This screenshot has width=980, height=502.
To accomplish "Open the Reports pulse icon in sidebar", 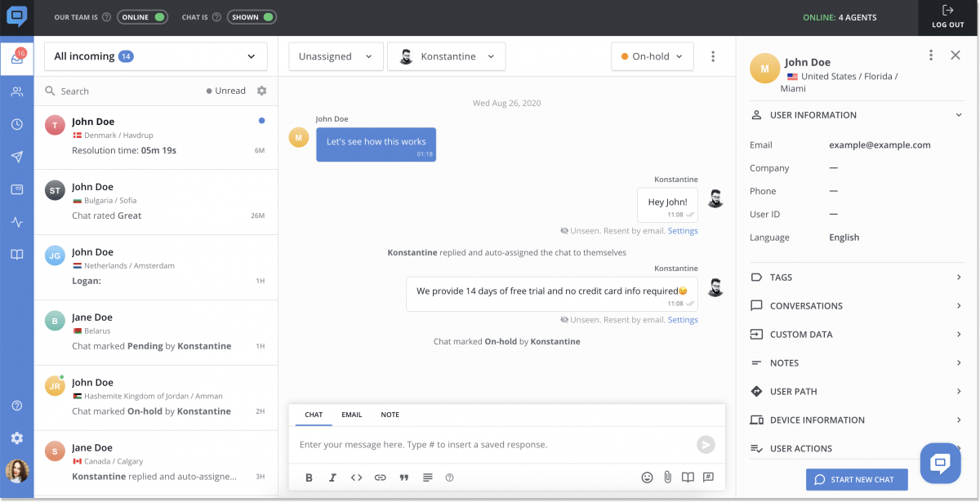I will point(16,221).
